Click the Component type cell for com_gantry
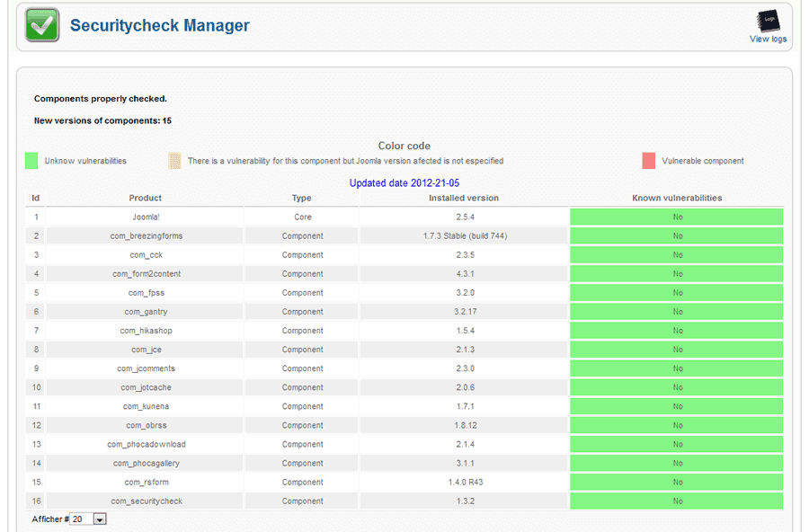This screenshot has height=532, width=809. (302, 312)
